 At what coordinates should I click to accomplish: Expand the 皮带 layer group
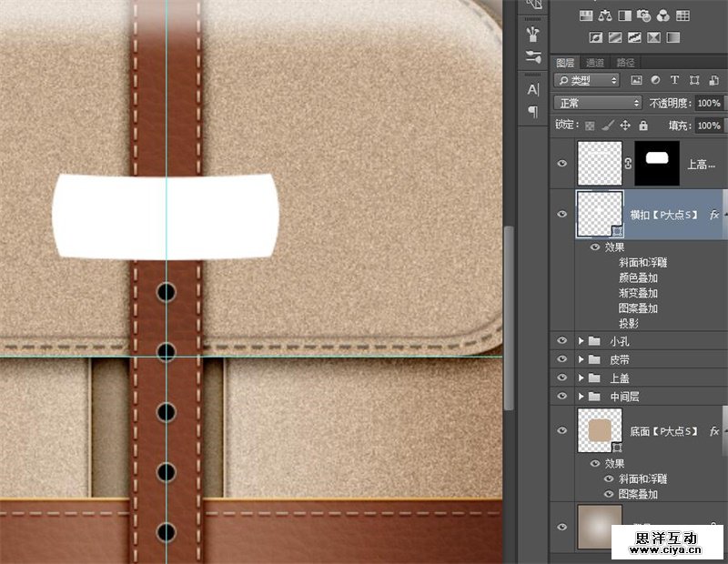(x=581, y=359)
